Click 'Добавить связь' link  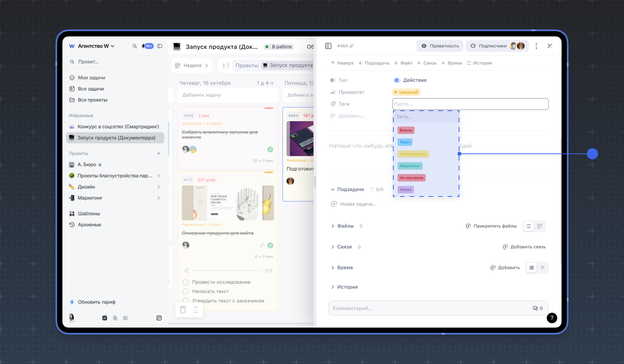click(524, 247)
